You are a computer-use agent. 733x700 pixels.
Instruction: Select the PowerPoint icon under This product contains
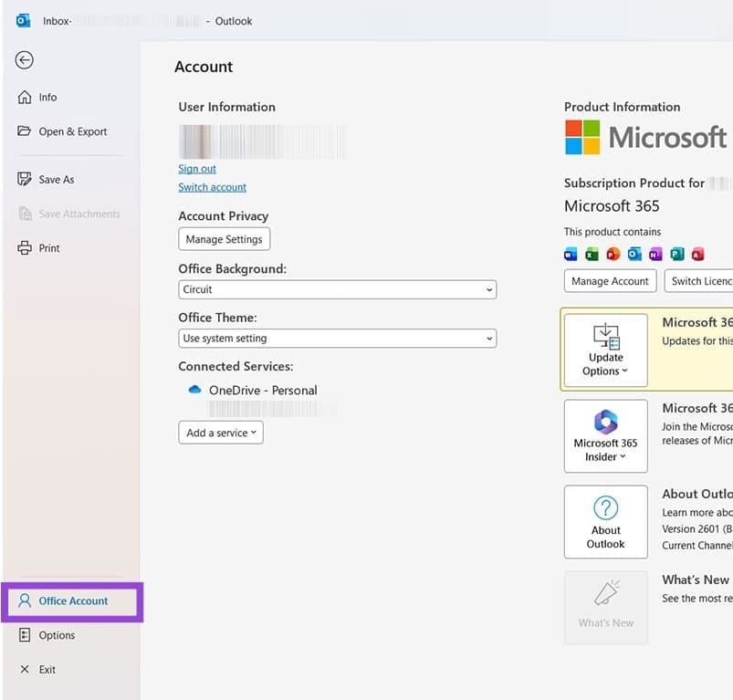[x=613, y=254]
